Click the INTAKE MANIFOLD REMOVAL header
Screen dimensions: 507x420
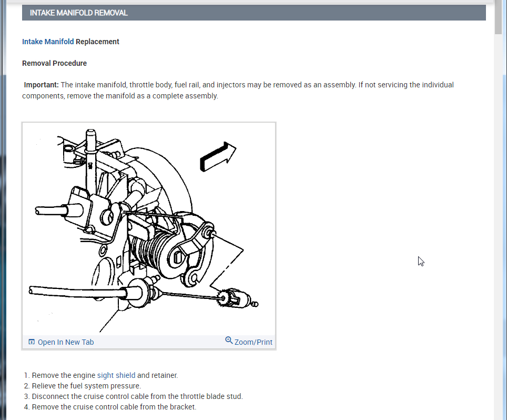(x=254, y=13)
